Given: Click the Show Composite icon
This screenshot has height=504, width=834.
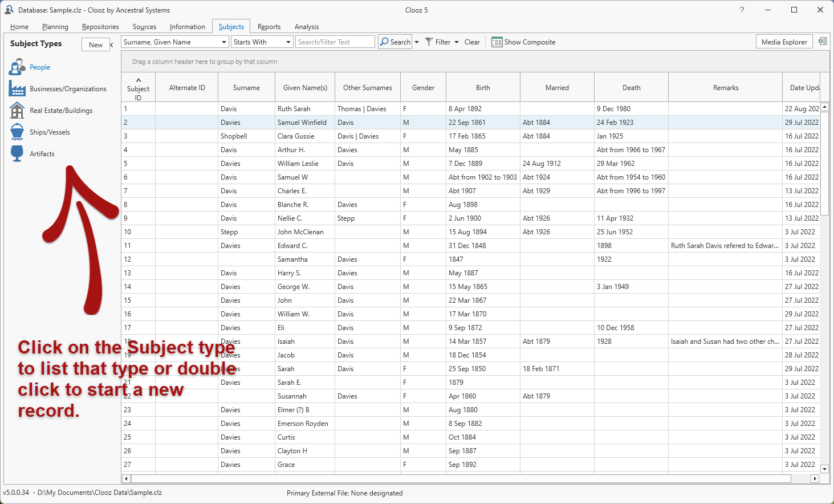Looking at the screenshot, I should (497, 42).
